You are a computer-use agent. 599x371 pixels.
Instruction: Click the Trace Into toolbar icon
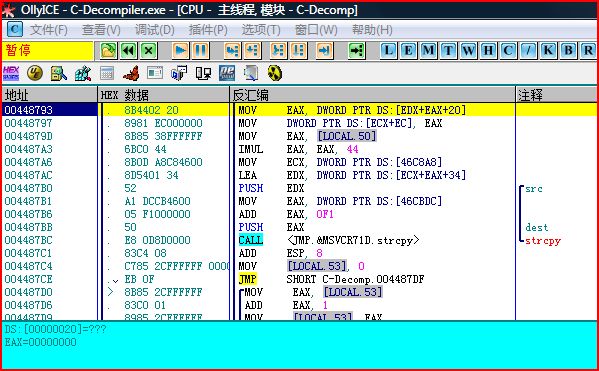(x=278, y=50)
